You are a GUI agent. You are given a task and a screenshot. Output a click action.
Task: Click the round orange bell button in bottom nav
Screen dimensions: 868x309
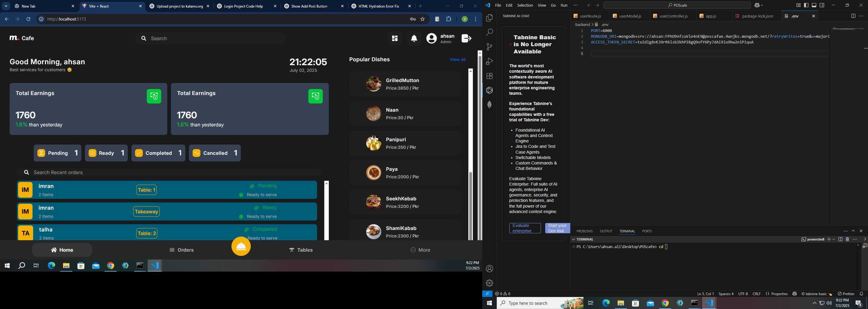241,246
